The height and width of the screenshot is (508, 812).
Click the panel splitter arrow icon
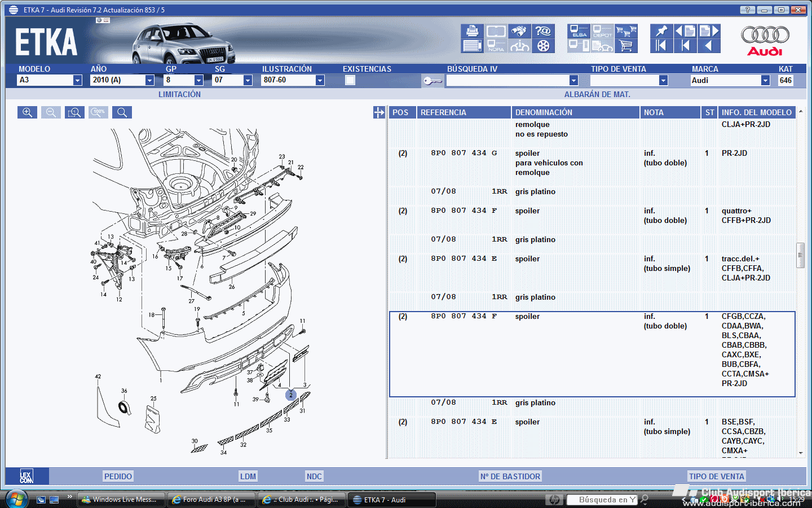click(379, 112)
